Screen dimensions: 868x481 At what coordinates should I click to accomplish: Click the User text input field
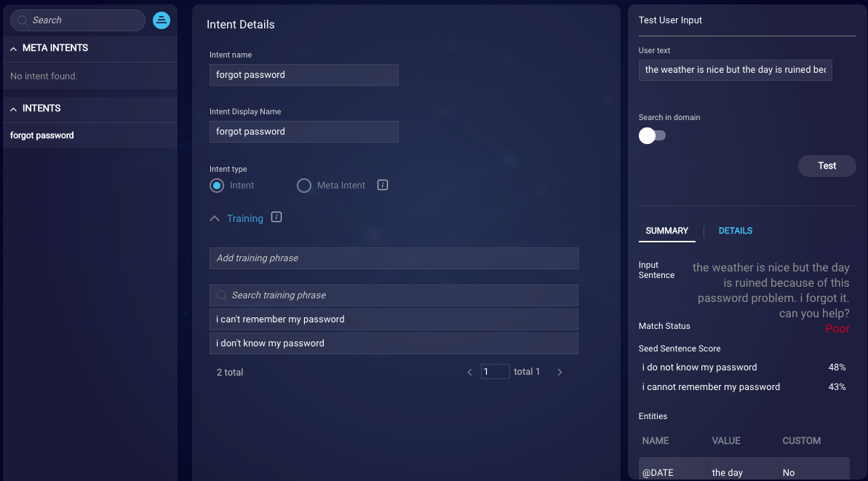pyautogui.click(x=735, y=70)
